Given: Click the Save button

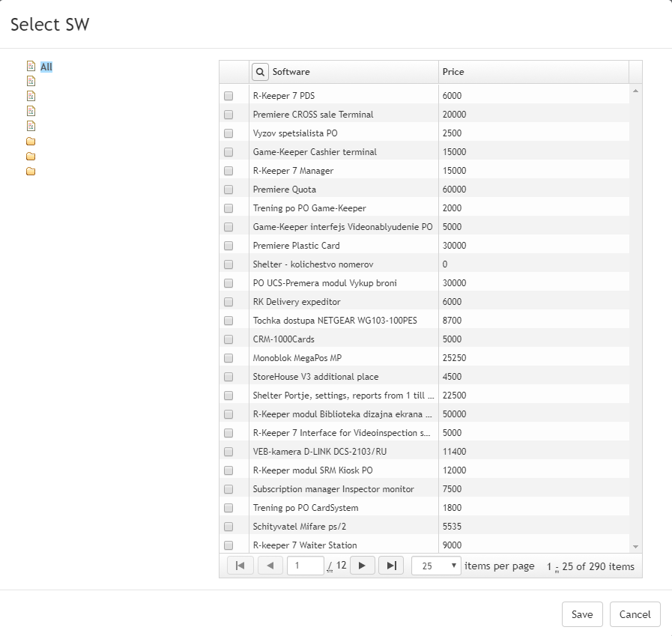Looking at the screenshot, I should click(x=582, y=614).
